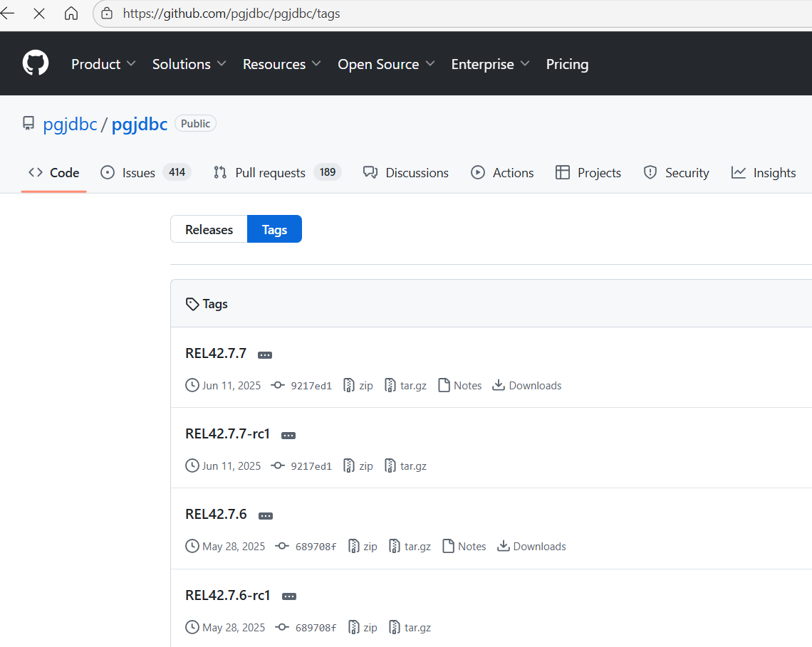The width and height of the screenshot is (812, 647).
Task: Open Downloads for REL42.7.7
Action: click(x=526, y=386)
